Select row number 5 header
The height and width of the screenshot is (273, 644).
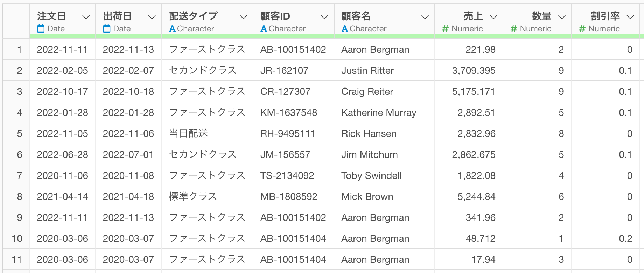[x=16, y=133]
